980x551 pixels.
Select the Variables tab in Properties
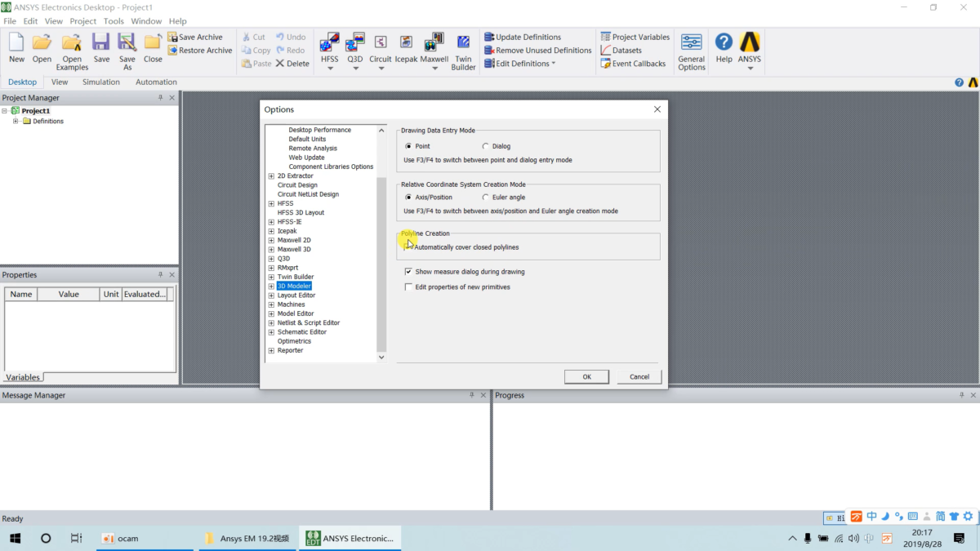(22, 377)
